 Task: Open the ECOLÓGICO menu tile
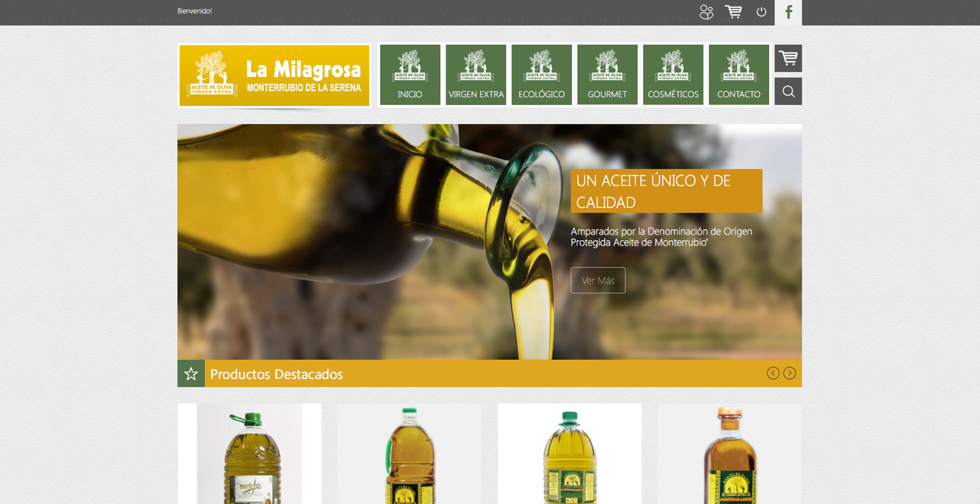click(x=542, y=75)
